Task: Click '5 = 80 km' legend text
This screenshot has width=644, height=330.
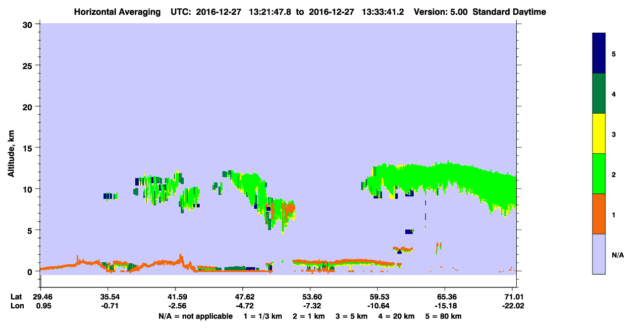Action: pos(444,316)
